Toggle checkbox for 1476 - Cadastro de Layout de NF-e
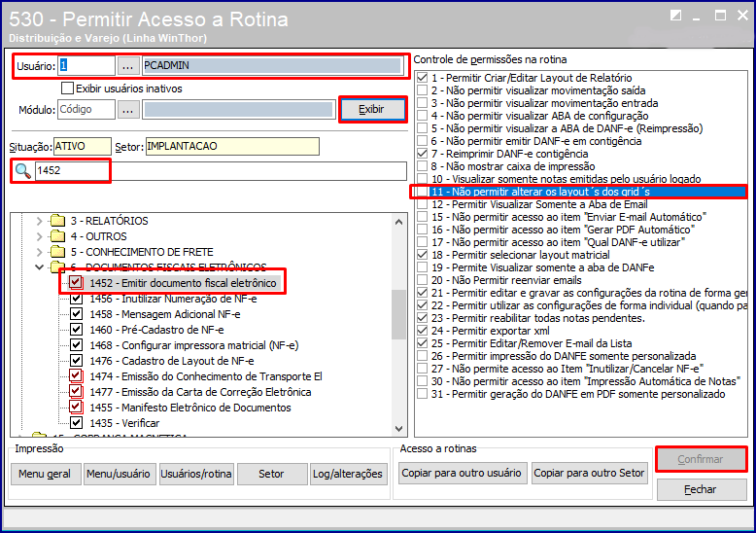Screen dimensions: 756x533 (76, 361)
